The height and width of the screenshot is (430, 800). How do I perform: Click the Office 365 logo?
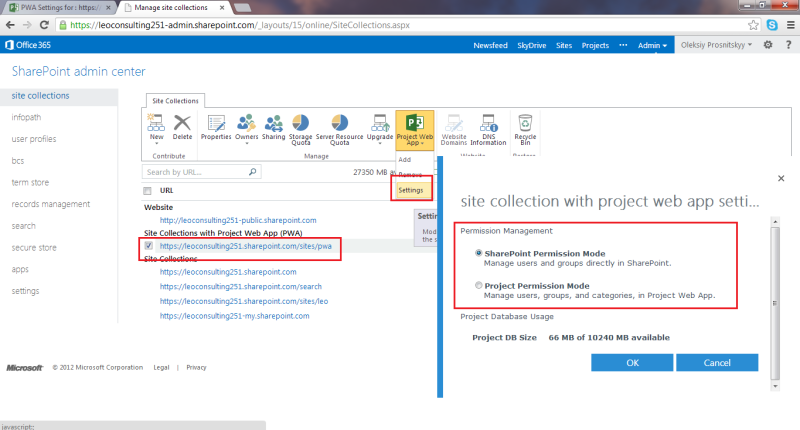[28, 45]
